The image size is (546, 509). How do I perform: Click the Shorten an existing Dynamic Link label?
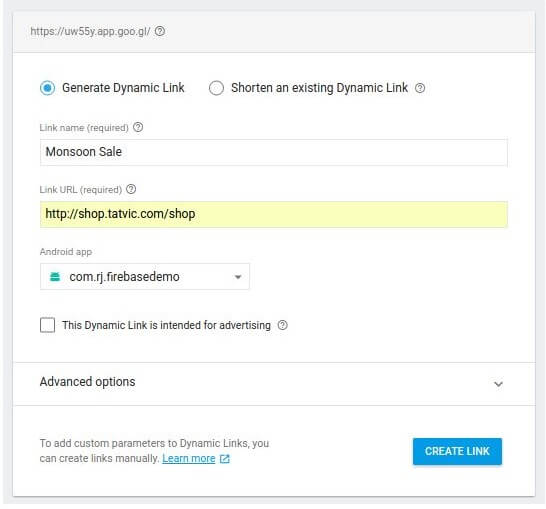(319, 88)
